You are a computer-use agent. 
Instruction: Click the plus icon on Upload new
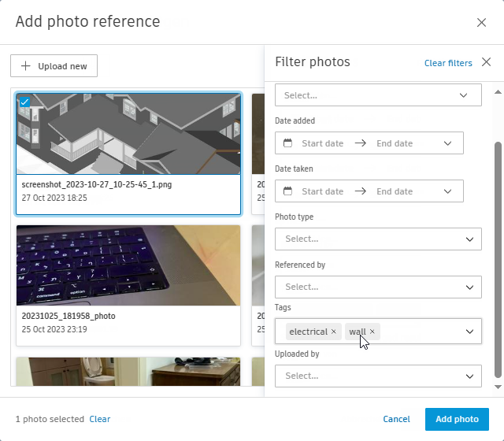[26, 66]
